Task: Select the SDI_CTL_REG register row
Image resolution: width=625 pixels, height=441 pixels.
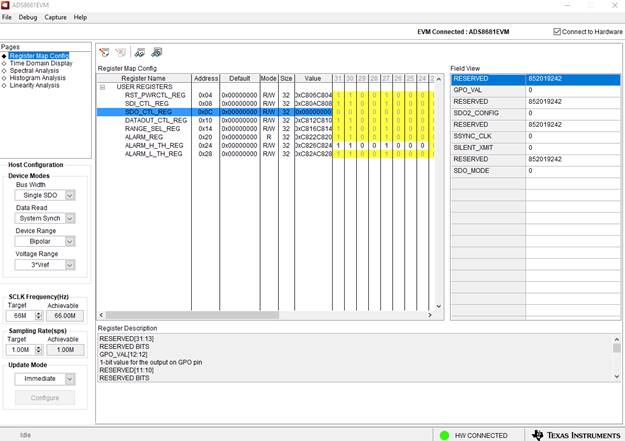Action: pos(265,104)
